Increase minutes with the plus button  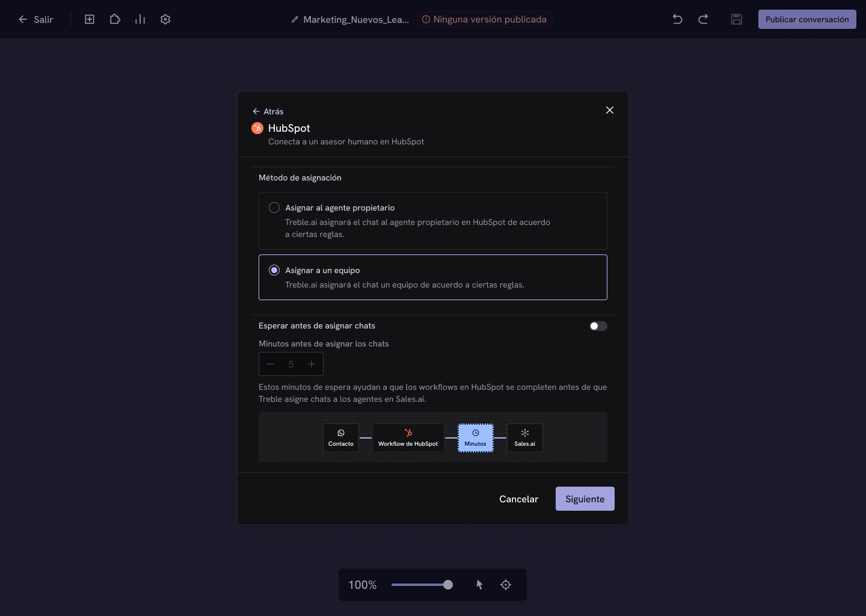312,364
